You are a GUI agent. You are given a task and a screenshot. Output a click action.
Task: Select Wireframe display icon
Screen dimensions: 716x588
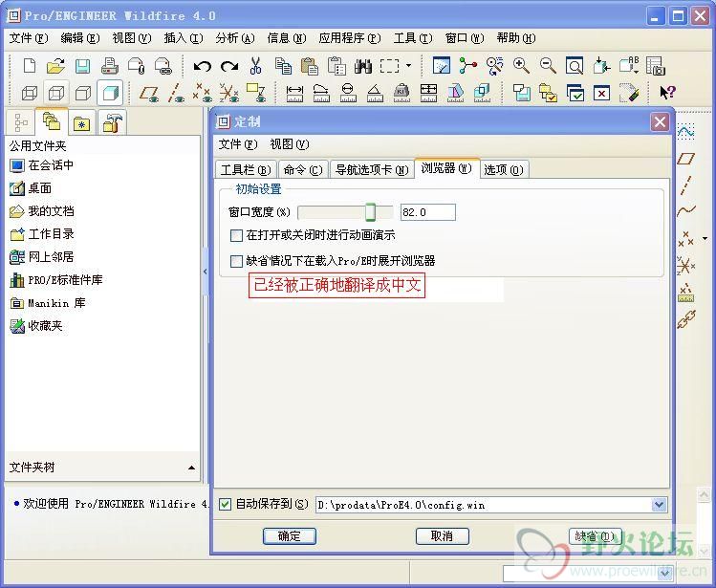30,93
